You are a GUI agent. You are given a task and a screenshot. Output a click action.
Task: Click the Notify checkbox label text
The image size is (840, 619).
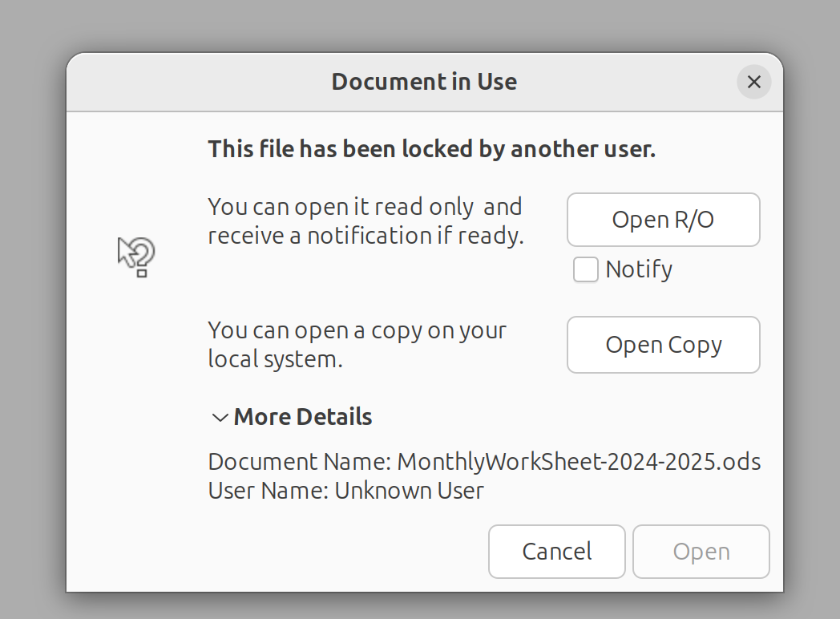(x=638, y=270)
